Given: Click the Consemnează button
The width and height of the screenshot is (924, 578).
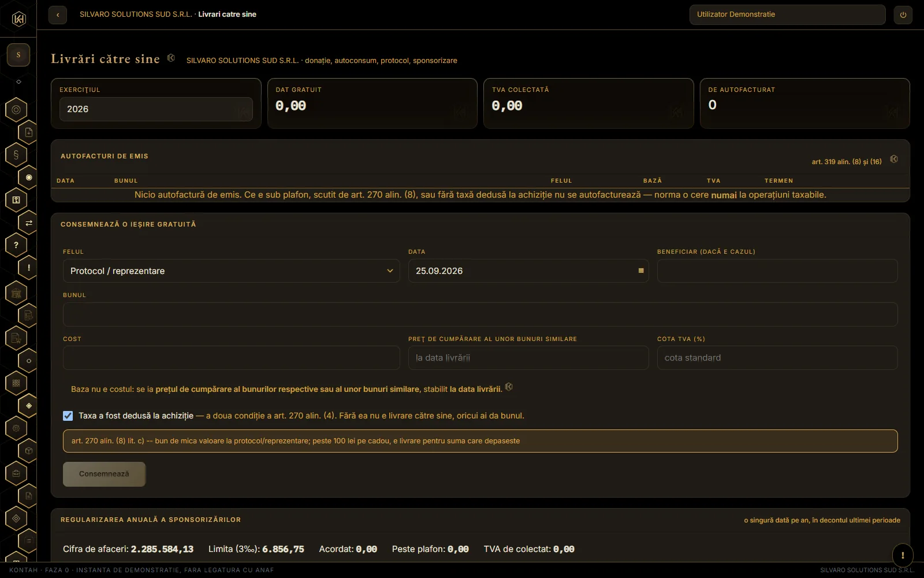Looking at the screenshot, I should click(104, 474).
